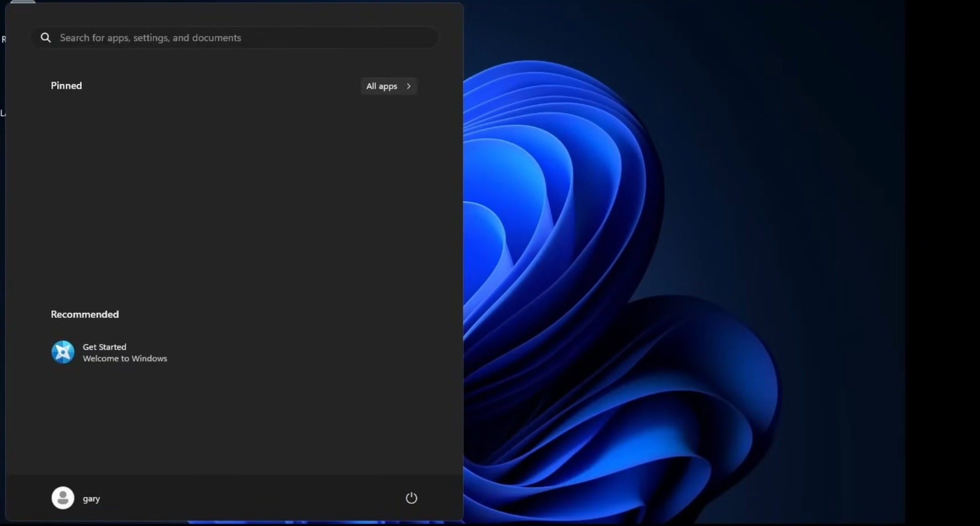Click the Pinned section heading
980x526 pixels.
pyautogui.click(x=66, y=86)
